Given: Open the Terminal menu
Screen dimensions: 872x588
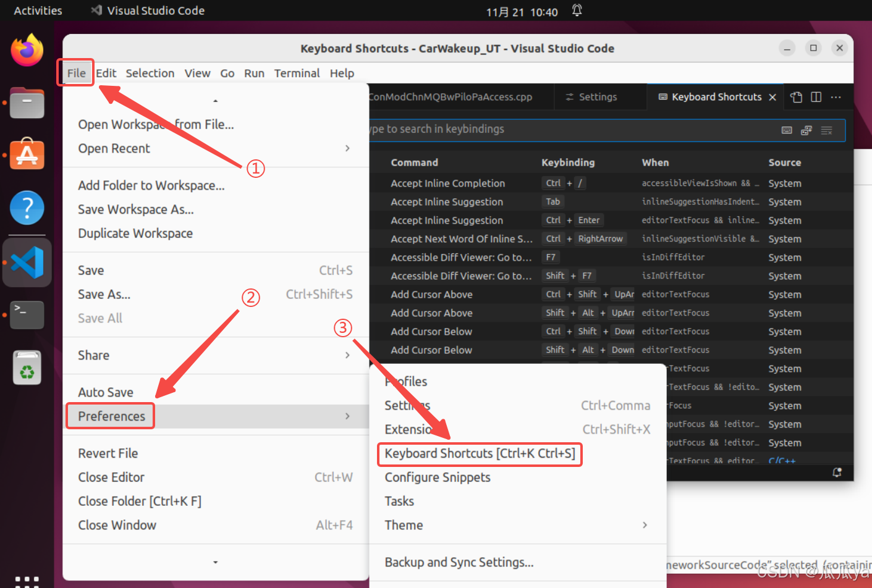Looking at the screenshot, I should [297, 73].
